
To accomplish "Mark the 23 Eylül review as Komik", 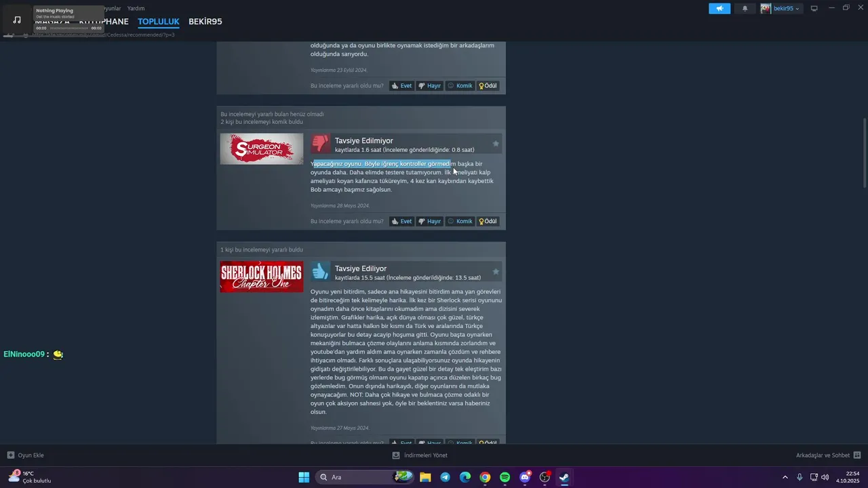I will tap(460, 86).
